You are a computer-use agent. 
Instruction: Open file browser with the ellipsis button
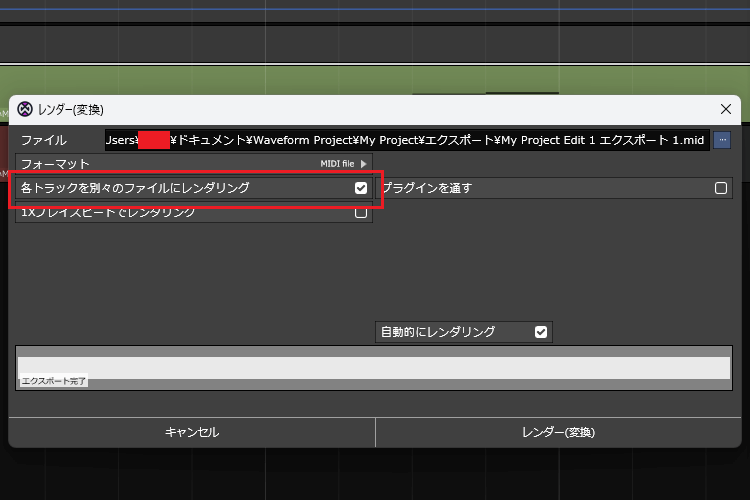coord(722,140)
